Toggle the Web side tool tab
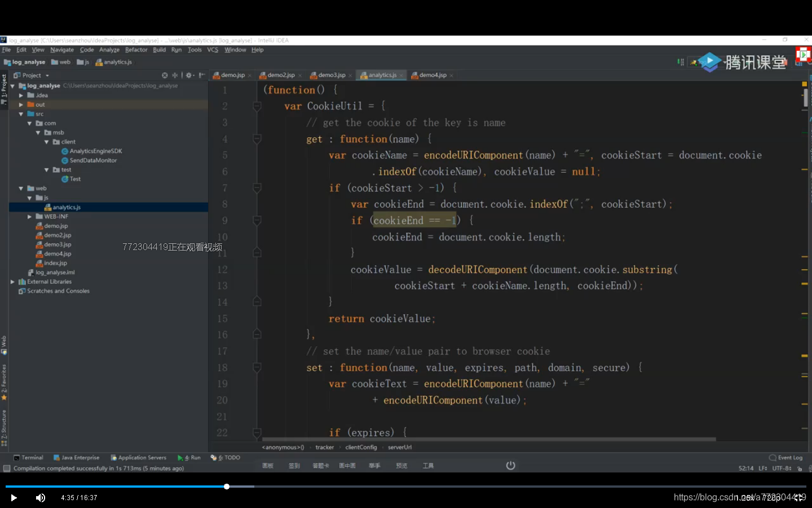The width and height of the screenshot is (812, 508). [x=4, y=345]
